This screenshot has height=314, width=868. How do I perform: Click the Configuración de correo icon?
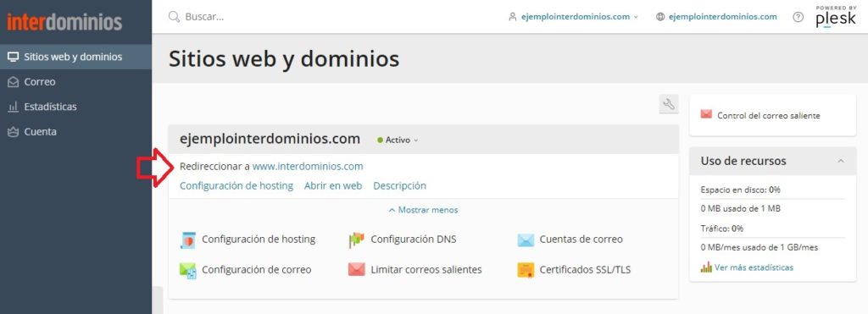click(x=188, y=270)
